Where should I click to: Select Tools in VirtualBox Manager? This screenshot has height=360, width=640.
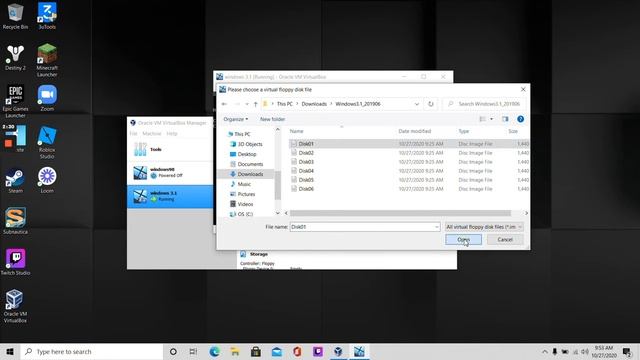point(170,149)
